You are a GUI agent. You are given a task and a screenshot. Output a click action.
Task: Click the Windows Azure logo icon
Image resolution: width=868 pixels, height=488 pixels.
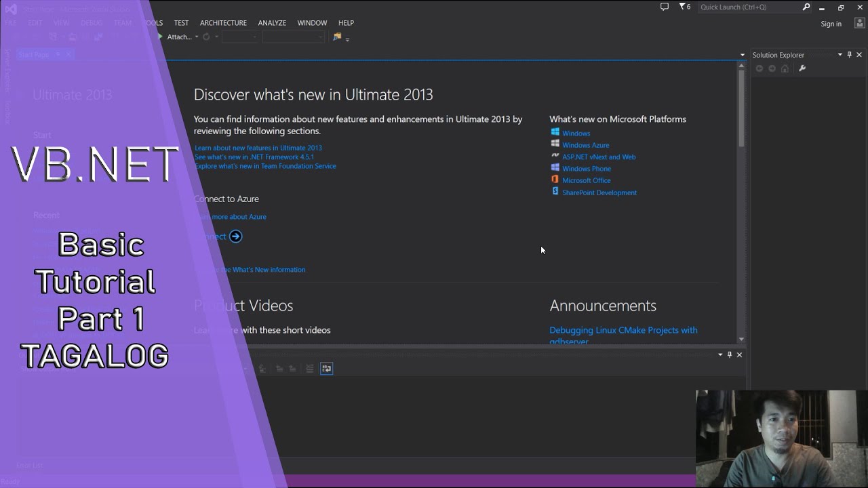tap(555, 144)
